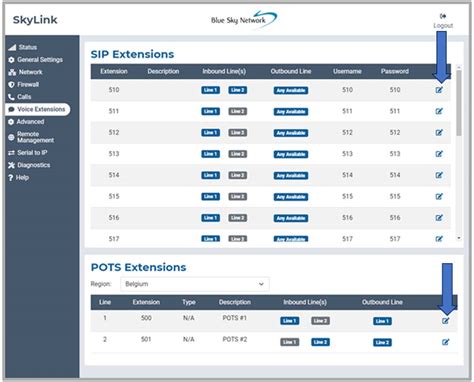Open the Help page
The image size is (474, 382).
(x=22, y=177)
